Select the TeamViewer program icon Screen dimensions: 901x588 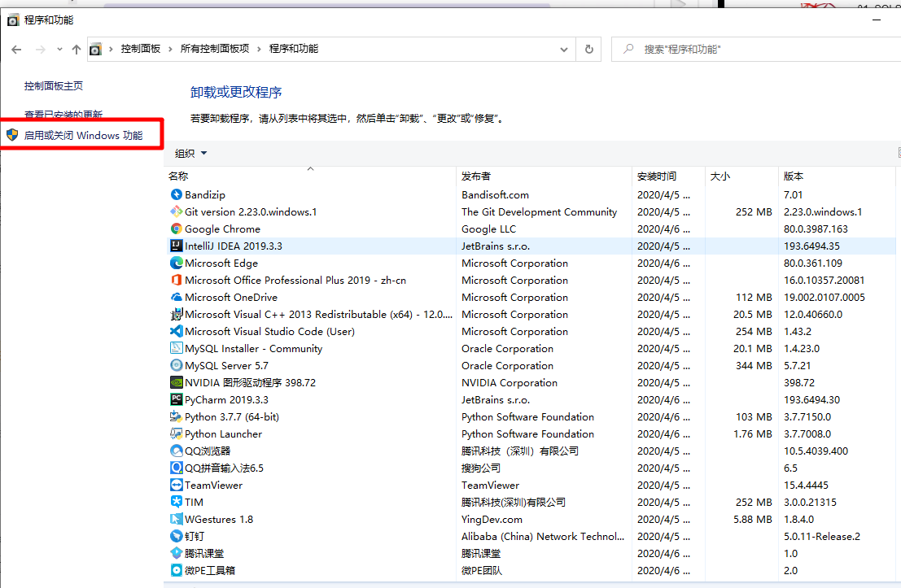pyautogui.click(x=177, y=485)
